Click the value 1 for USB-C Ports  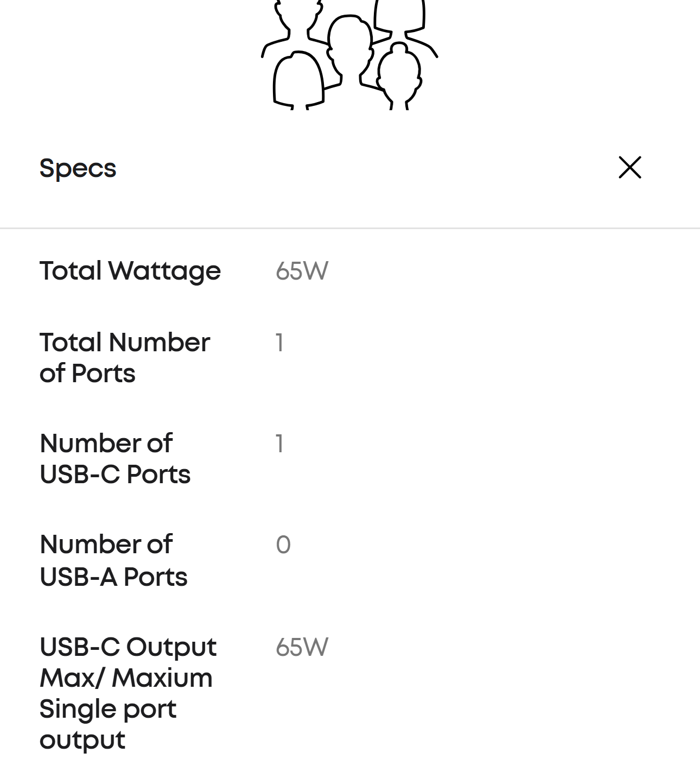pos(279,444)
